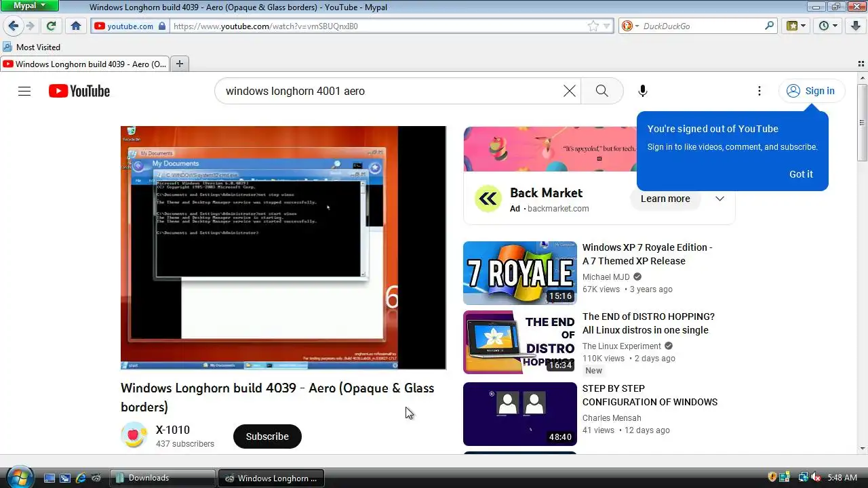Viewport: 868px width, 488px height.
Task: Open the bookmarks menu dropdown button
Action: (x=796, y=26)
